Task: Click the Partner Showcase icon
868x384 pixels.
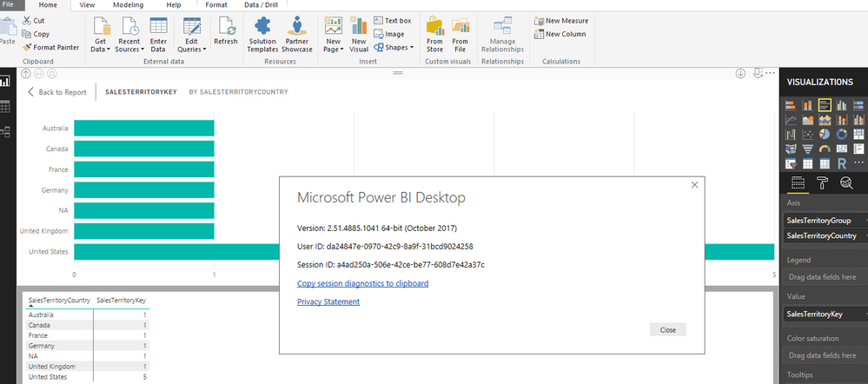Action: pos(298,35)
